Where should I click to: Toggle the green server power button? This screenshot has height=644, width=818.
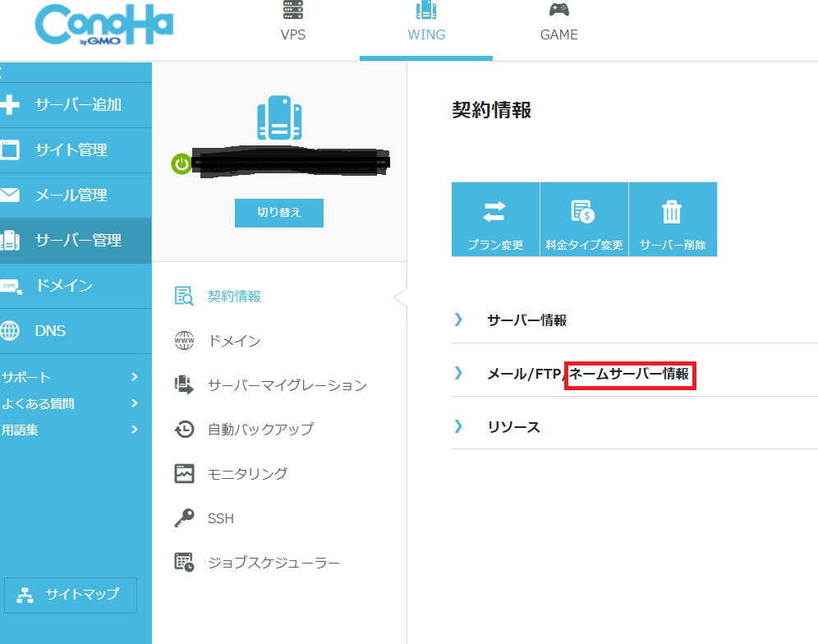pos(181,163)
